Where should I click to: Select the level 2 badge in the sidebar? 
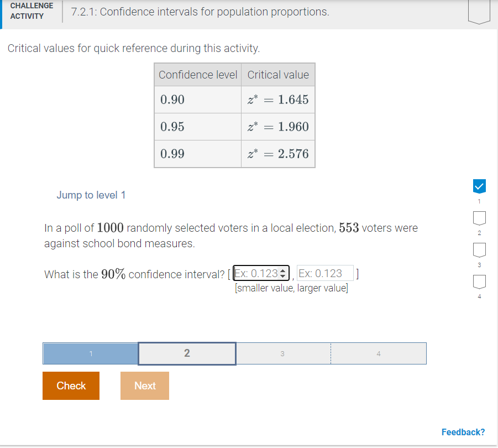(479, 218)
